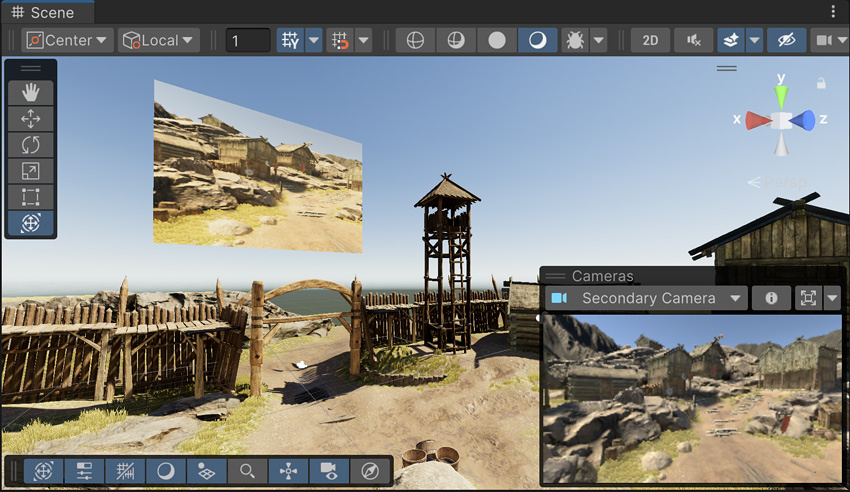The width and height of the screenshot is (850, 492).
Task: Click the green Y axis on gizmo
Action: pyautogui.click(x=781, y=95)
